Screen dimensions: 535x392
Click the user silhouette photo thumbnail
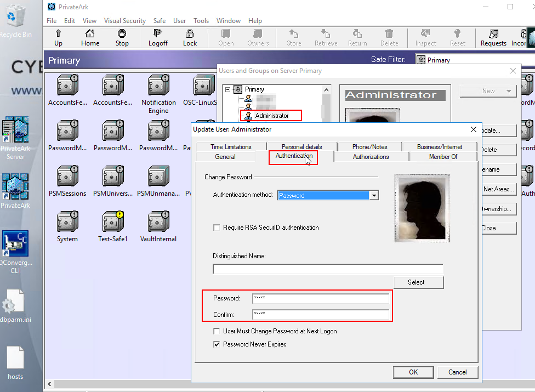pos(422,208)
